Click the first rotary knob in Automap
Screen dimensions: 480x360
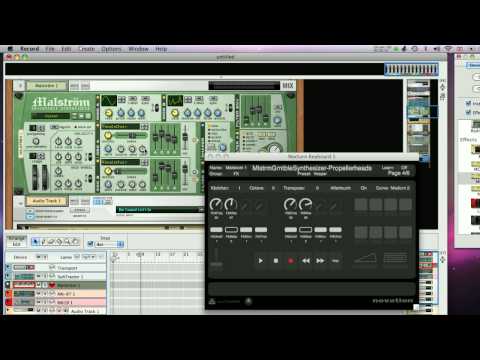click(x=216, y=204)
